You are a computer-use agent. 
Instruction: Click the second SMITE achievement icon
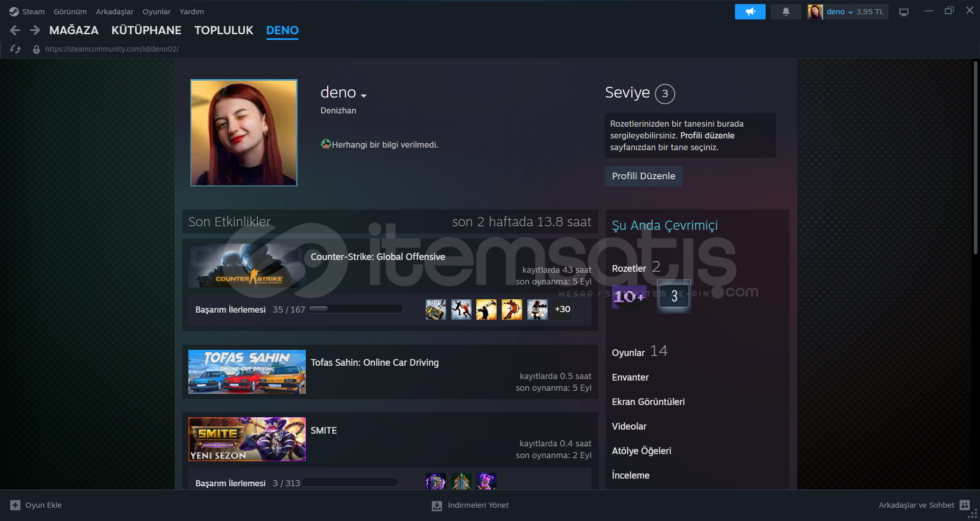(x=461, y=481)
